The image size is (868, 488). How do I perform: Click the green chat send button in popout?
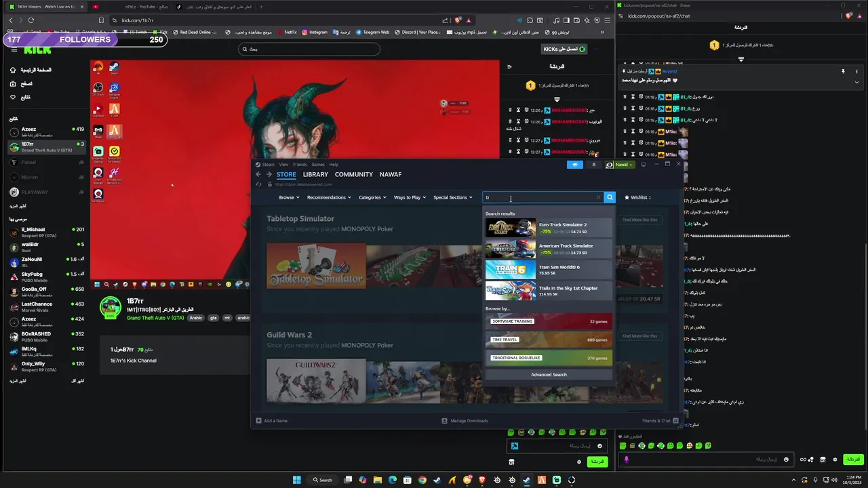click(852, 460)
